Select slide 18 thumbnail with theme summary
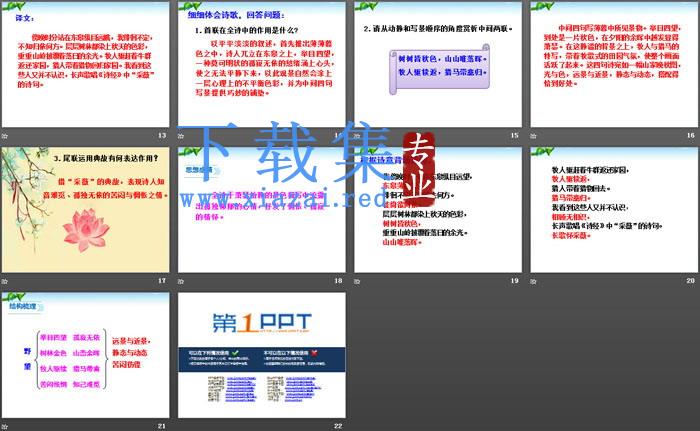Screen dimensions: 700x431 click(x=262, y=210)
